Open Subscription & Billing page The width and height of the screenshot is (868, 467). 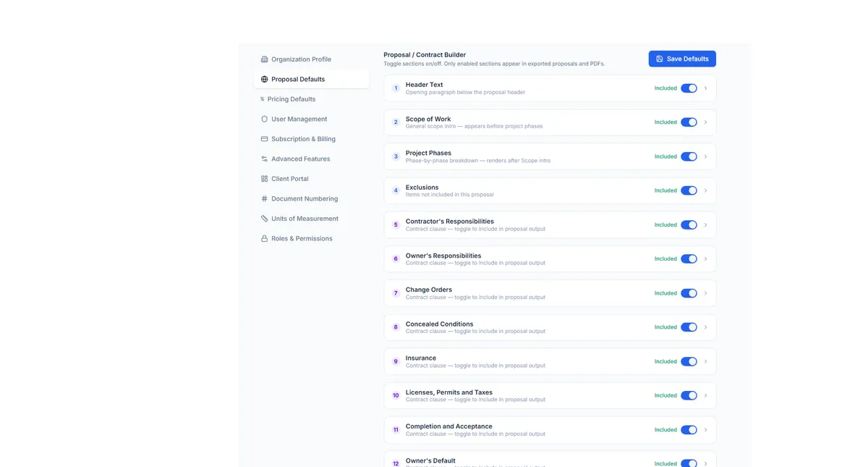click(311, 139)
